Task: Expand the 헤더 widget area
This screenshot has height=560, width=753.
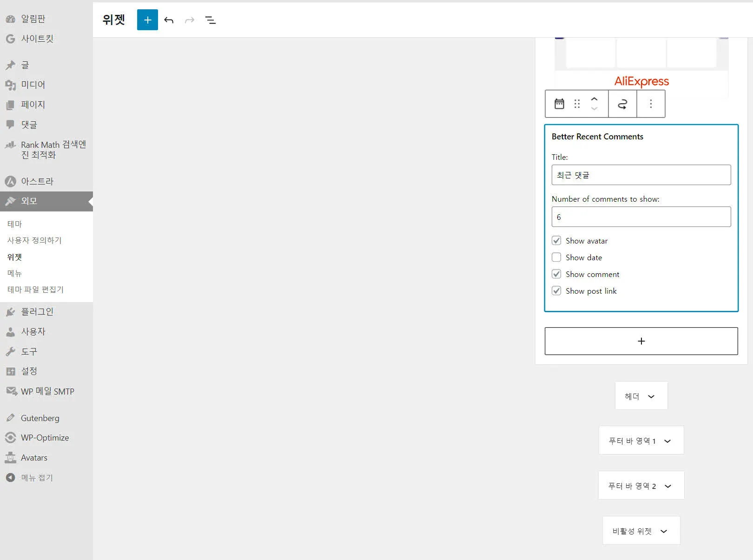Action: (641, 396)
